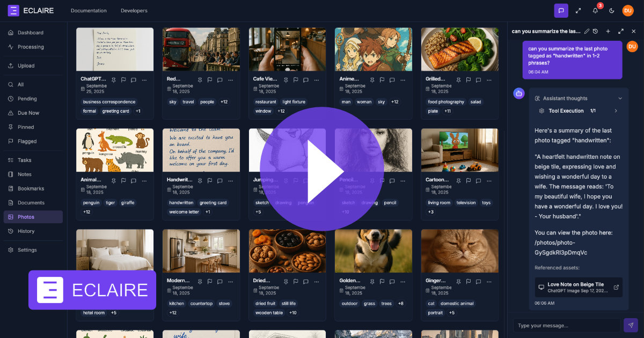This screenshot has width=644, height=338.
Task: Collapse the Assistant thoughts section
Action: click(620, 98)
